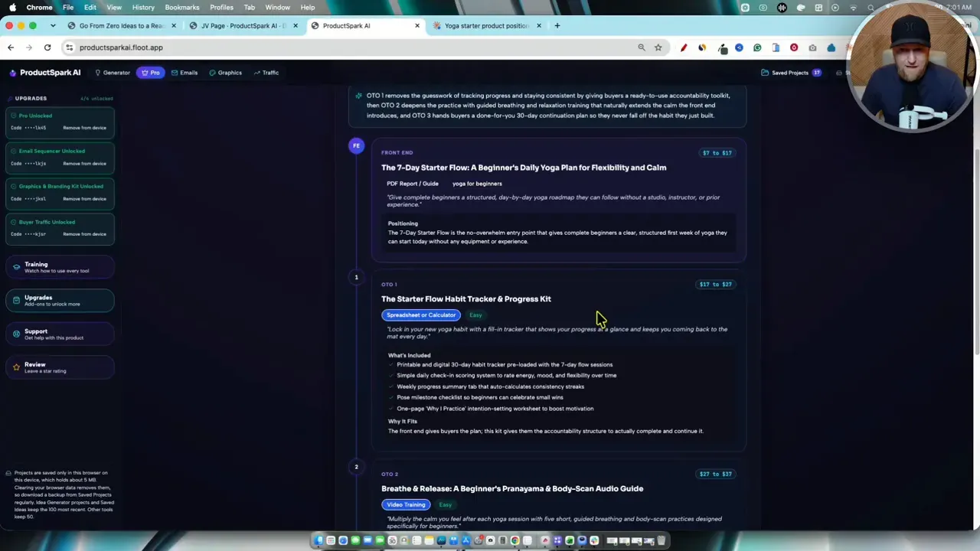
Task: Select the Spreadsheet or Calculator tag
Action: click(421, 315)
